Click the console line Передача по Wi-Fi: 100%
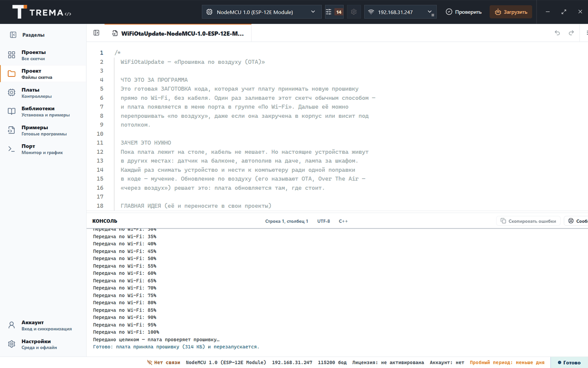 click(126, 332)
